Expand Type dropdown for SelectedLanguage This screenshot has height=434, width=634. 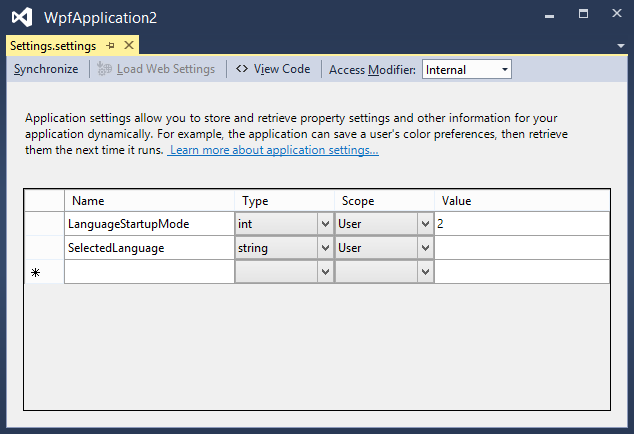325,248
